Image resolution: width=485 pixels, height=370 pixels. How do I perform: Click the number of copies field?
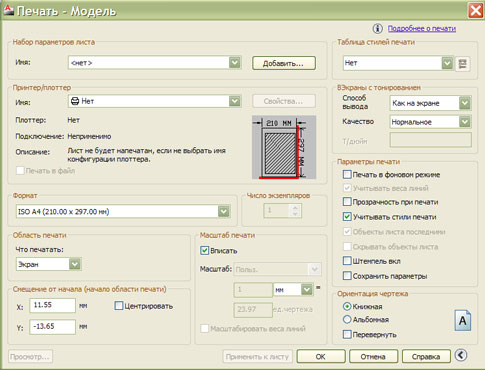pos(277,211)
